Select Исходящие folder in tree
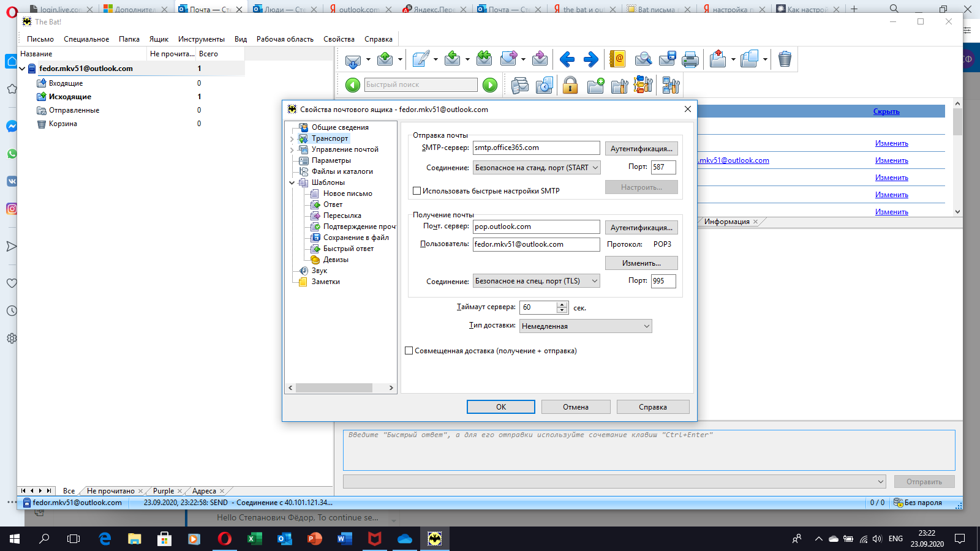980x551 pixels. [70, 97]
